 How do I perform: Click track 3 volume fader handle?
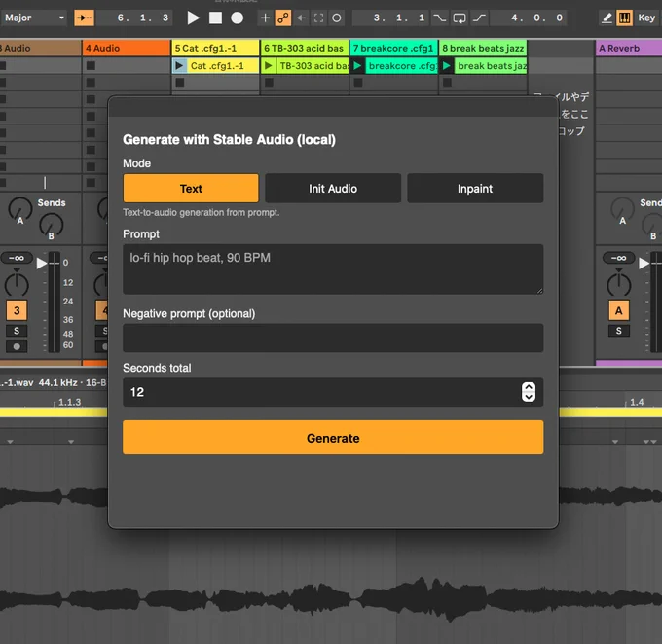click(41, 264)
